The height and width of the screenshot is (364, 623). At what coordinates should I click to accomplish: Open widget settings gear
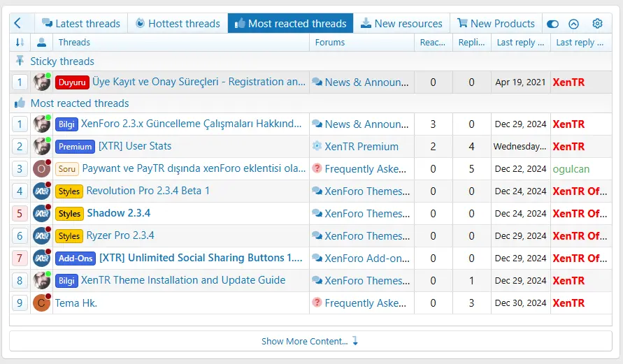597,24
